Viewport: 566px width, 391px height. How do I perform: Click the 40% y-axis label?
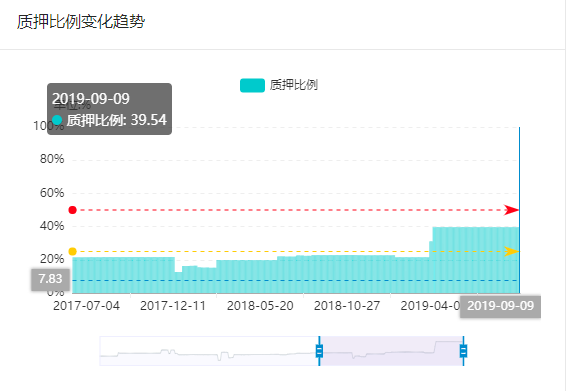[52, 226]
